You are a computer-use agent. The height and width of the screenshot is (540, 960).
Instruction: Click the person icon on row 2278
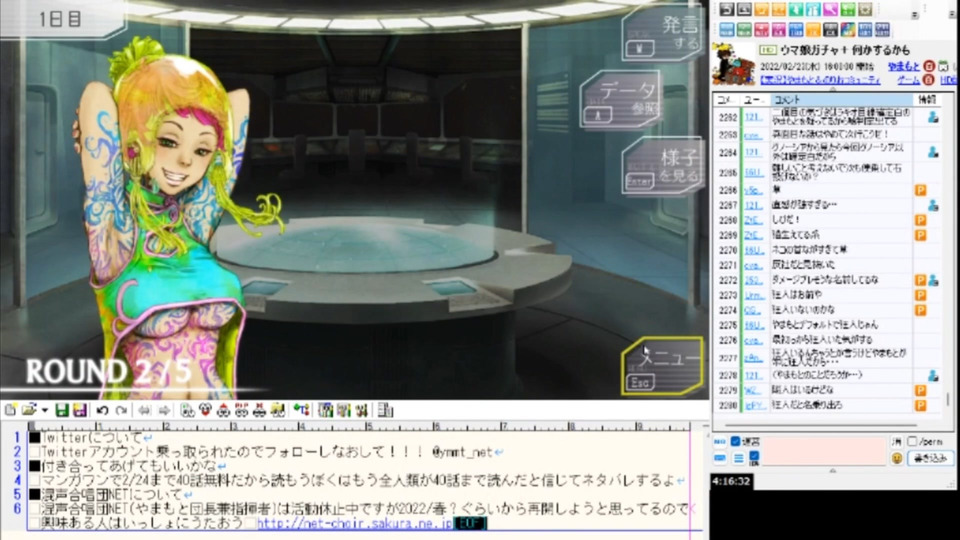[x=932, y=375]
